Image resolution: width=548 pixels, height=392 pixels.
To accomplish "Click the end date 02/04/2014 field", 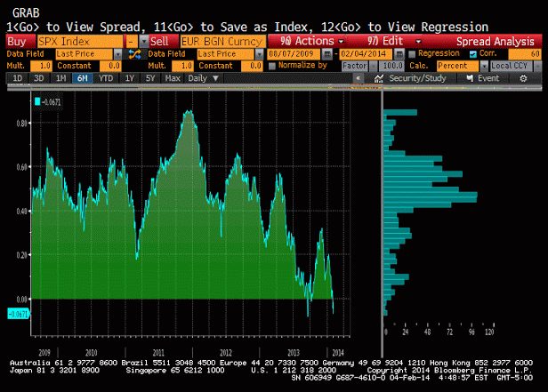I will click(367, 54).
